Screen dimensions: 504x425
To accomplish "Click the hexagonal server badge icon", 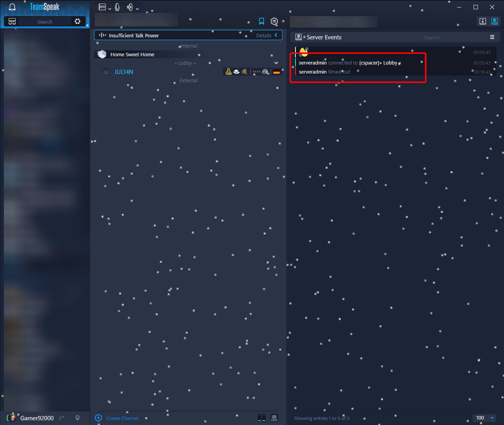I will tap(274, 21).
